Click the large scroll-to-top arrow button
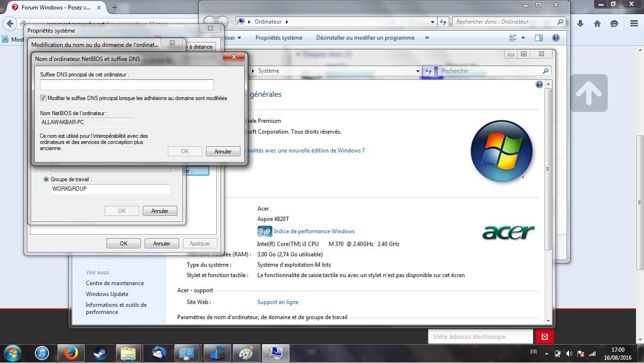Viewport: 644px width, 363px height. click(589, 93)
